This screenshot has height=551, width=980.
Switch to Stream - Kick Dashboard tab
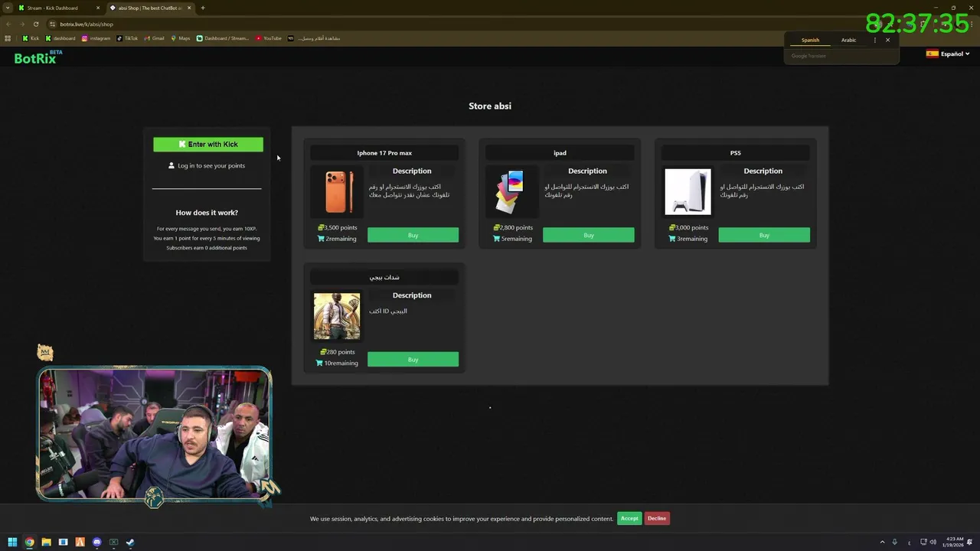57,8
